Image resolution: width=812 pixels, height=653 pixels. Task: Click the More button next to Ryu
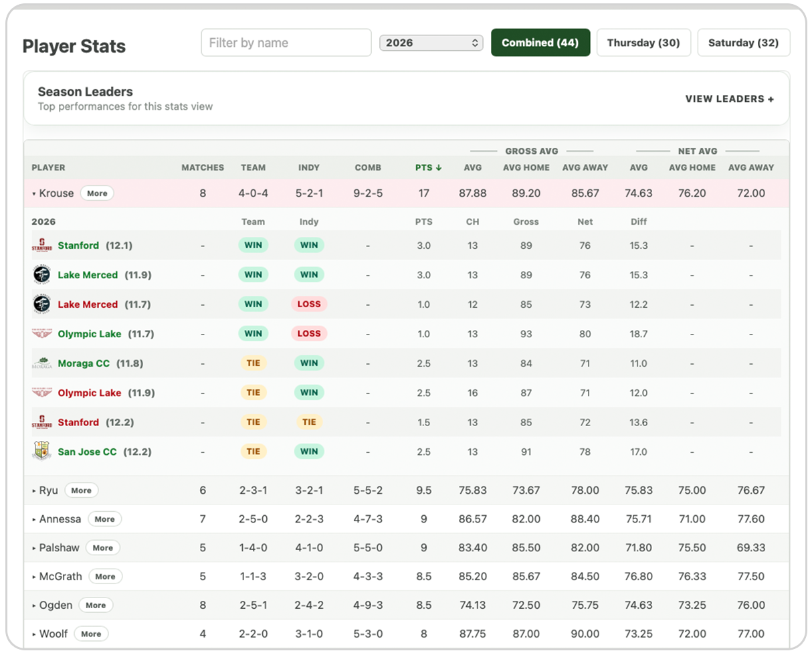[x=81, y=490]
